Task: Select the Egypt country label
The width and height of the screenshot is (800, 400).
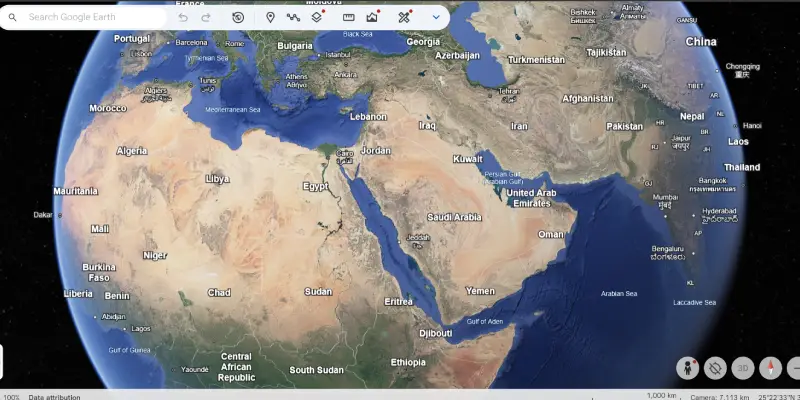Action: pyautogui.click(x=315, y=187)
